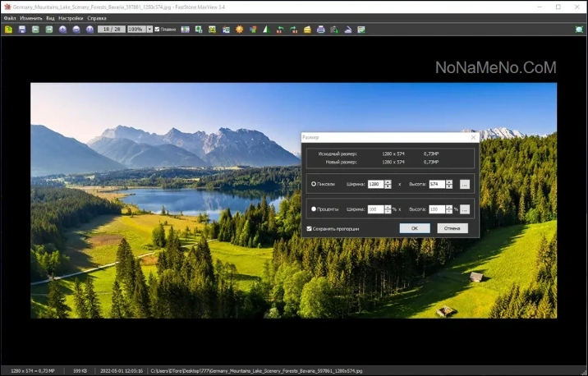Open the 100% zoom dropdown arrow
Viewport: 588px width, 376px height.
click(149, 30)
